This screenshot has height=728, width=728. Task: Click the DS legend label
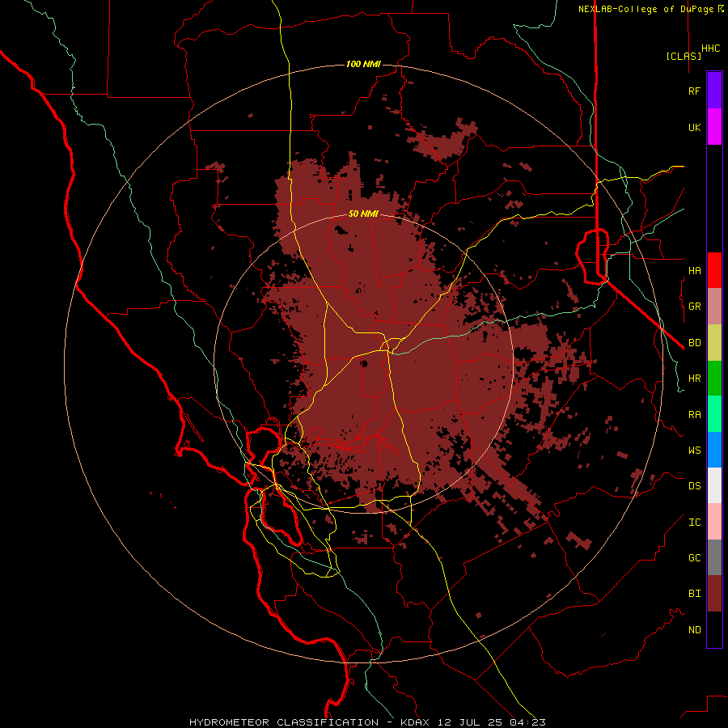pyautogui.click(x=694, y=486)
